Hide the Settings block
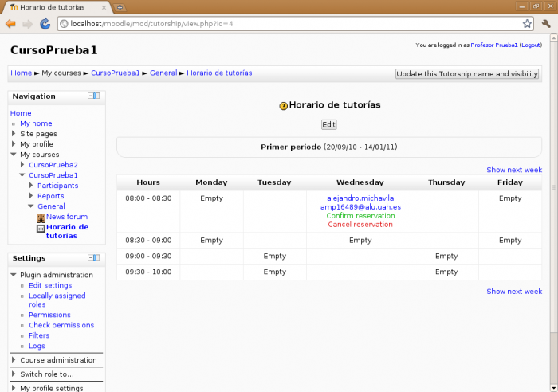The width and height of the screenshot is (558, 392). [x=90, y=257]
